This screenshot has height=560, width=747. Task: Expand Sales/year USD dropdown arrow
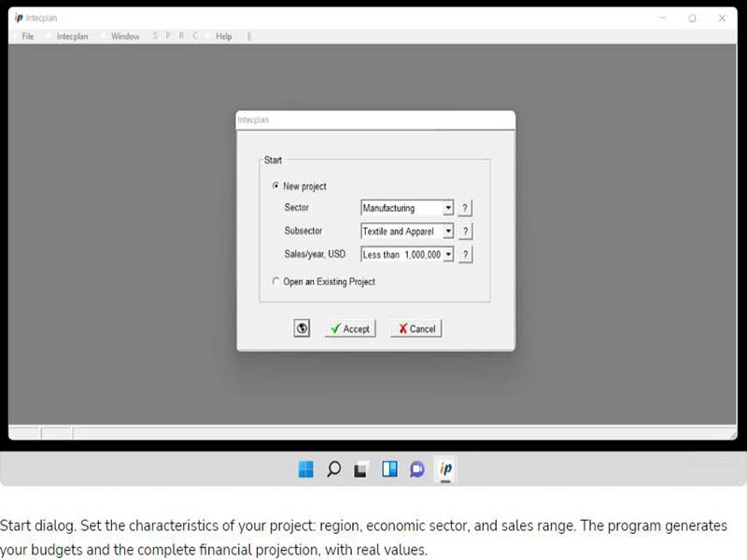(x=448, y=255)
